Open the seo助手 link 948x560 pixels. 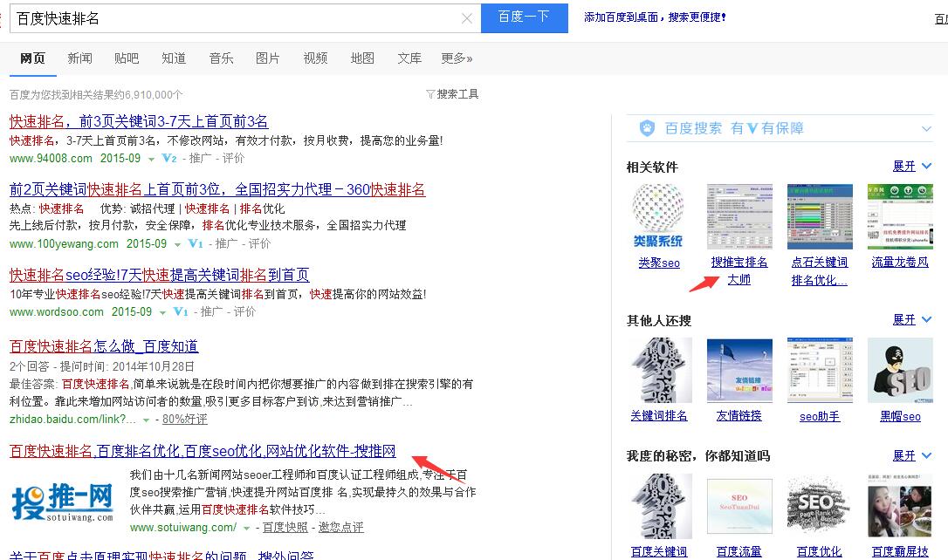click(x=820, y=416)
